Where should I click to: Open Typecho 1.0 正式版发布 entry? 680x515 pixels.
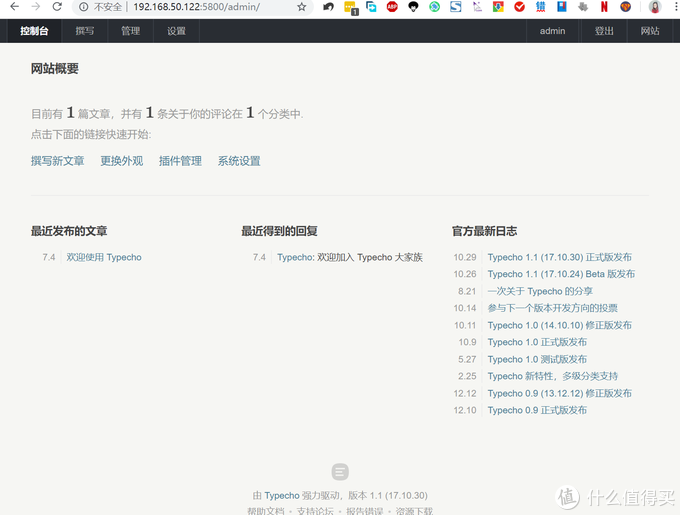point(537,342)
